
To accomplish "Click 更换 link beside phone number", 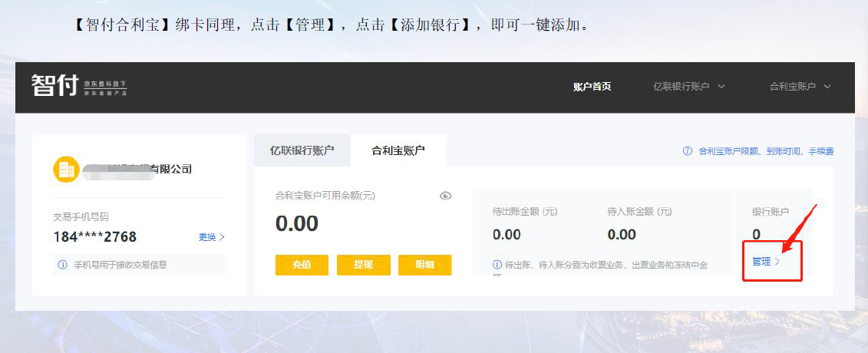I will 211,237.
